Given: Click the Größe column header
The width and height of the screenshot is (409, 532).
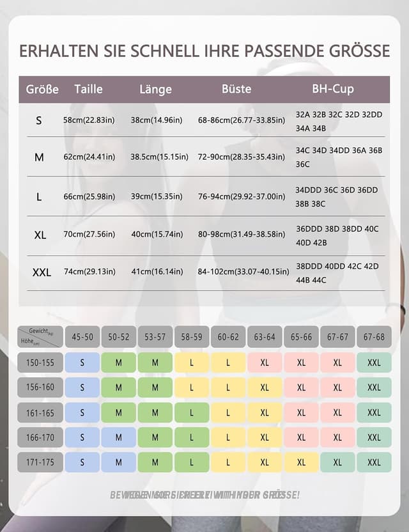Looking at the screenshot, I should pyautogui.click(x=42, y=90).
